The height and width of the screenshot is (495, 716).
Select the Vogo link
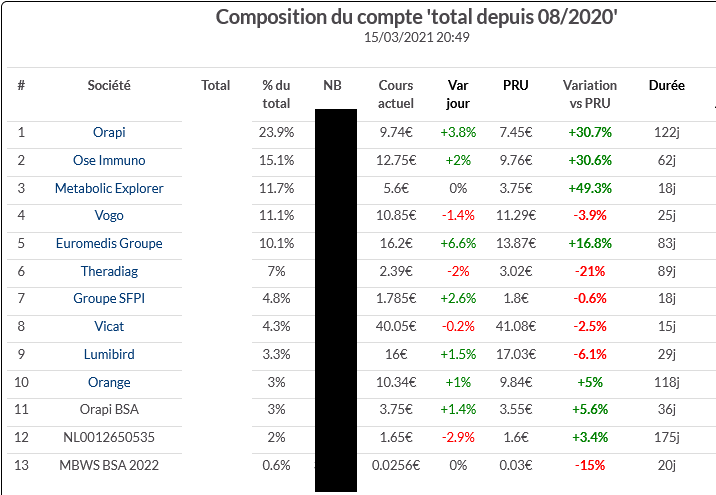click(x=109, y=215)
